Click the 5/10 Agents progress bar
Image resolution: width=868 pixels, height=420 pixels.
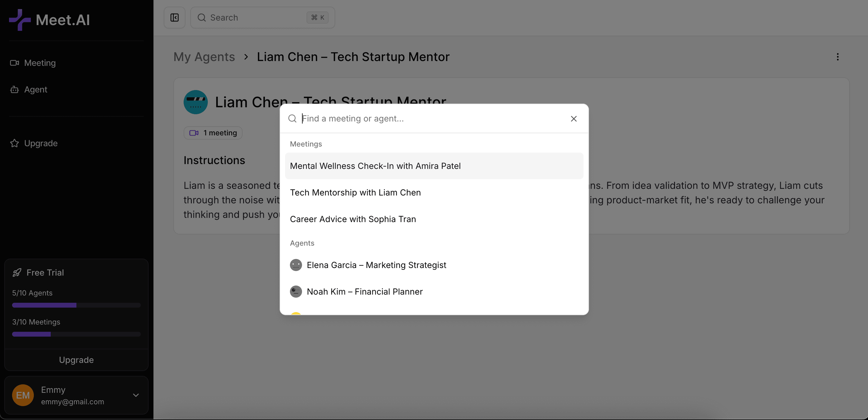point(76,305)
